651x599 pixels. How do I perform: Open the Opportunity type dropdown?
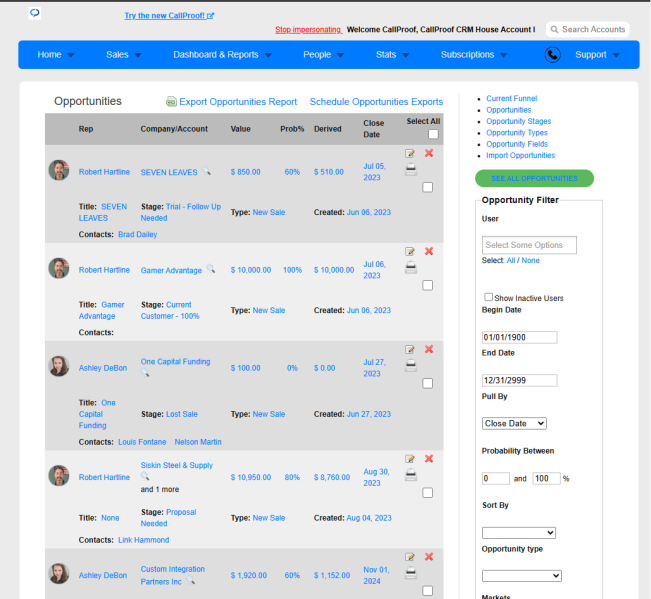click(x=521, y=576)
